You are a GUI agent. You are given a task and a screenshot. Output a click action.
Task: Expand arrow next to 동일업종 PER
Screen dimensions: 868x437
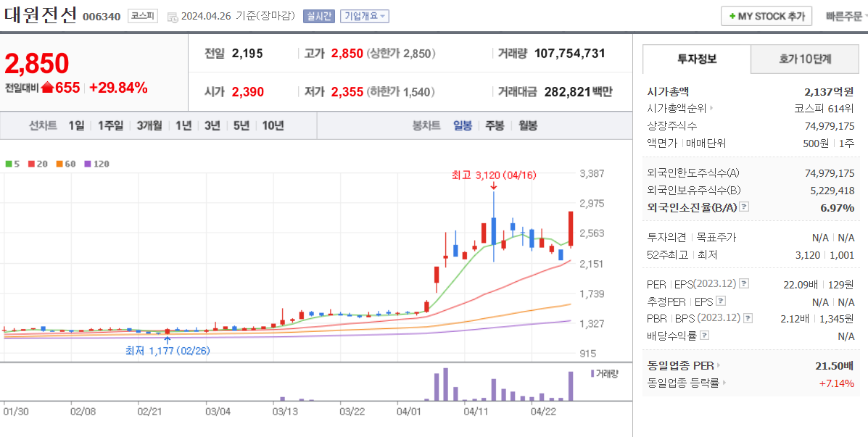[719, 366]
